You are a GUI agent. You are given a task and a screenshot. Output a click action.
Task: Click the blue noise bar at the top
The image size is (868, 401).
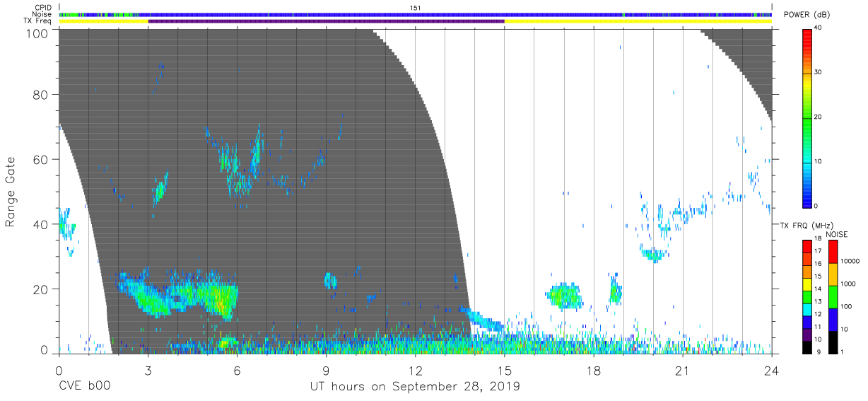[415, 14]
